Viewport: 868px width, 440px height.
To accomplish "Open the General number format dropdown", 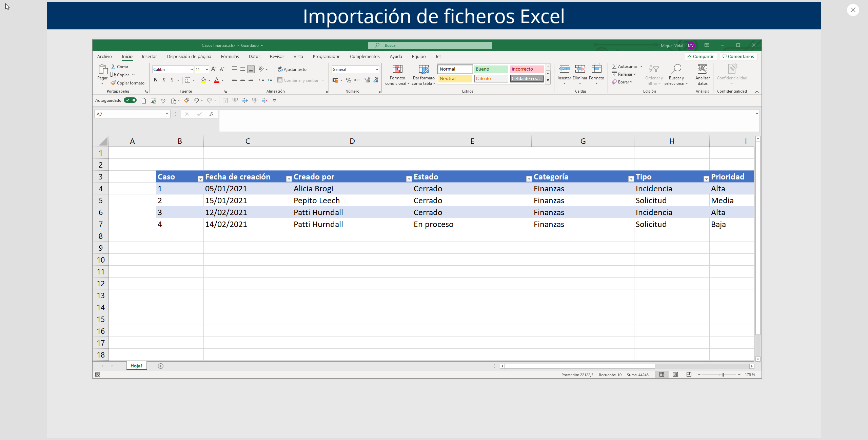I will point(376,70).
